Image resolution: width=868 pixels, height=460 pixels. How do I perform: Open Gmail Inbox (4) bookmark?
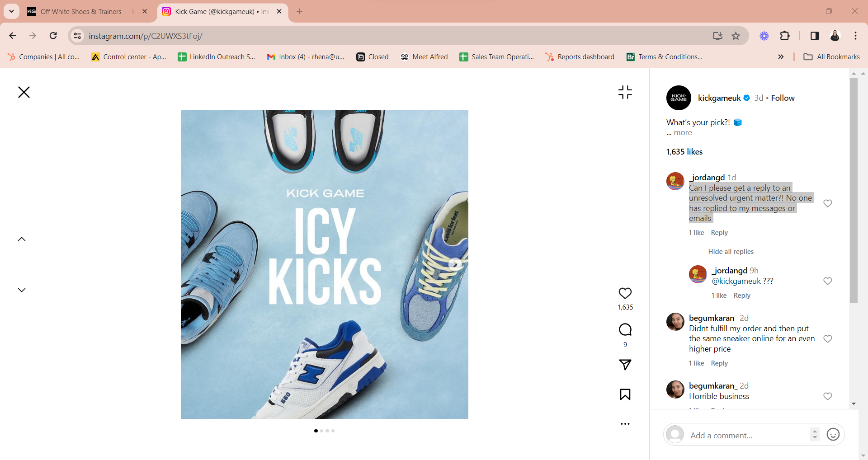coord(306,57)
